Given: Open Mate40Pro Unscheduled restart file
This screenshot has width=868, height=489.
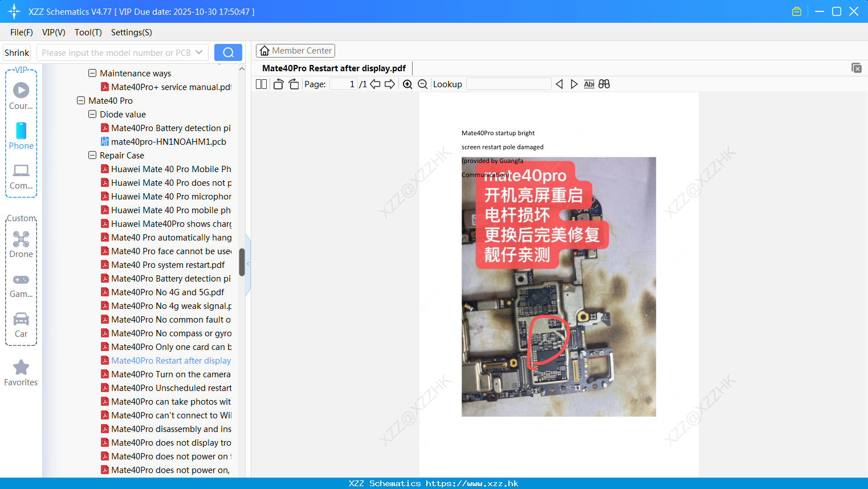Looking at the screenshot, I should point(166,388).
